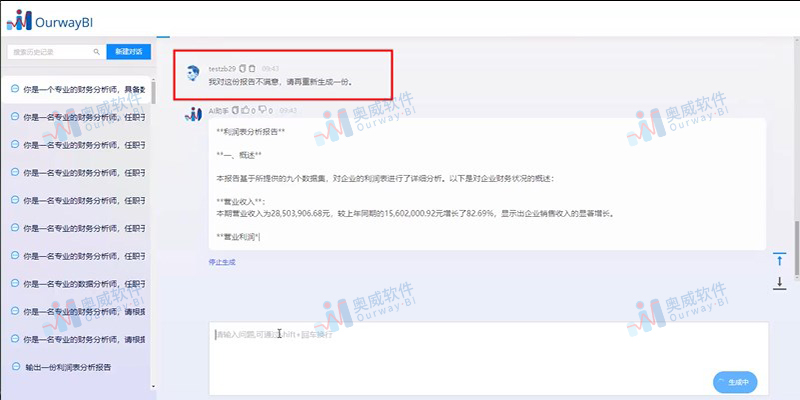This screenshot has height=400, width=800.
Task: Copy the testzb29 message
Action: [x=243, y=68]
